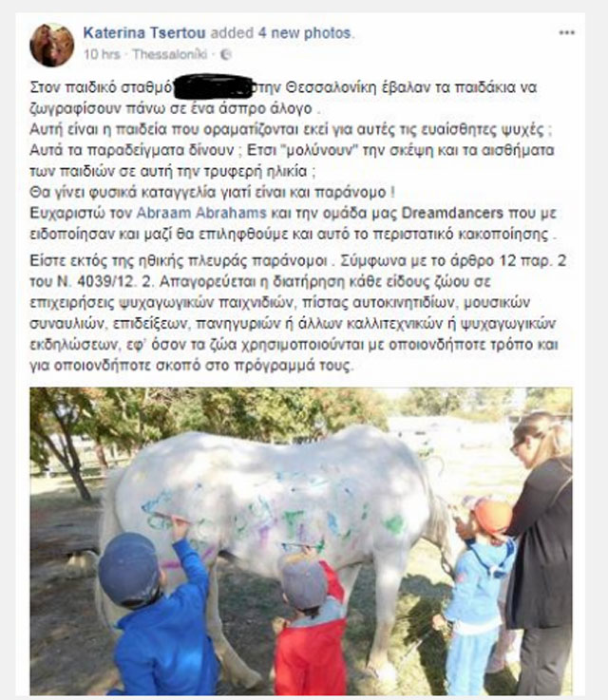Open Katerina Tsertou's round profile picture
Image resolution: width=608 pixels, height=700 pixels.
[x=52, y=45]
